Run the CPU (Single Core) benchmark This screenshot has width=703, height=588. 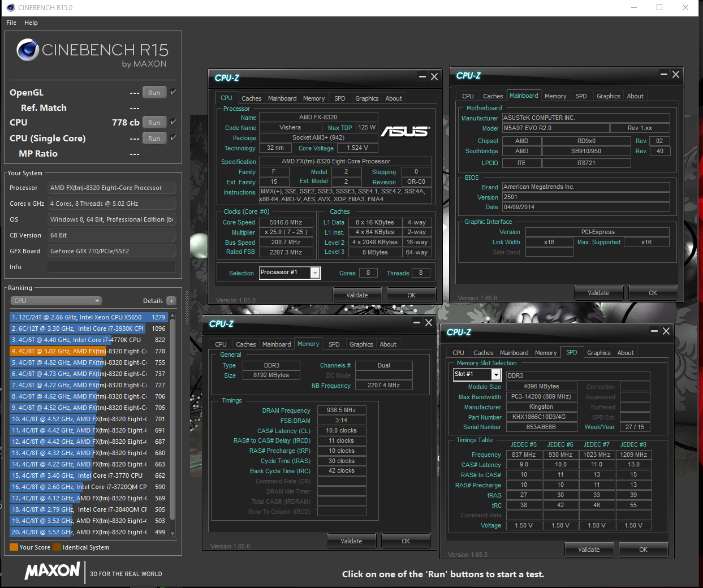154,139
